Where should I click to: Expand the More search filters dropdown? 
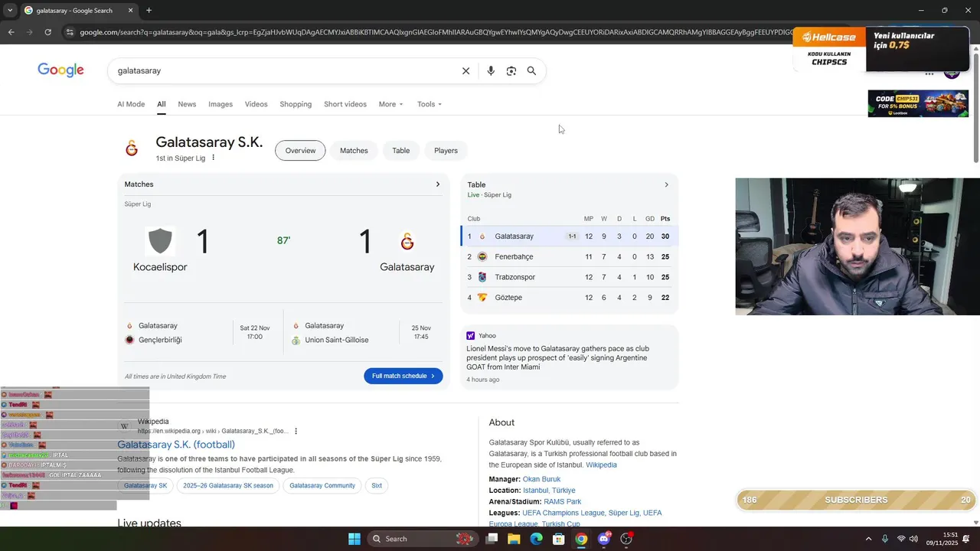[x=390, y=104]
